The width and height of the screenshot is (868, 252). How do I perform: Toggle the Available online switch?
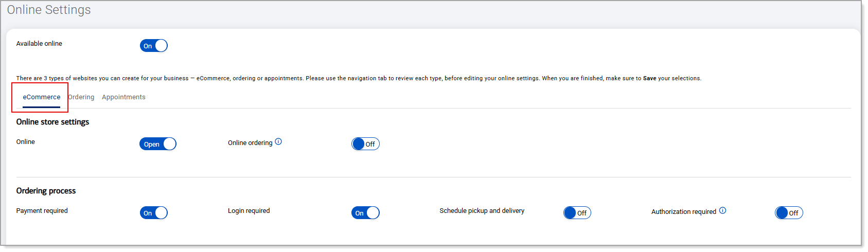(154, 46)
